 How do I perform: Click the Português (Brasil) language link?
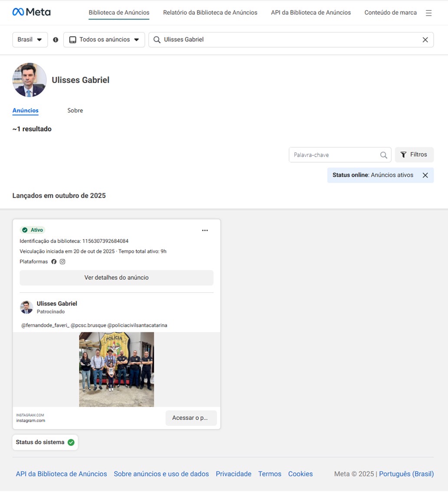[x=406, y=474]
